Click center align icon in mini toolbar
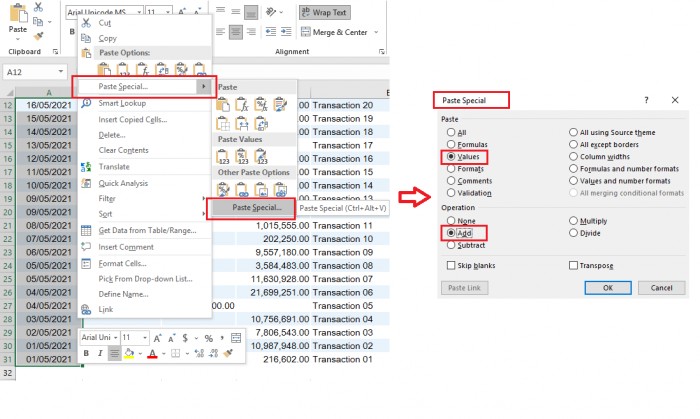 (x=115, y=353)
